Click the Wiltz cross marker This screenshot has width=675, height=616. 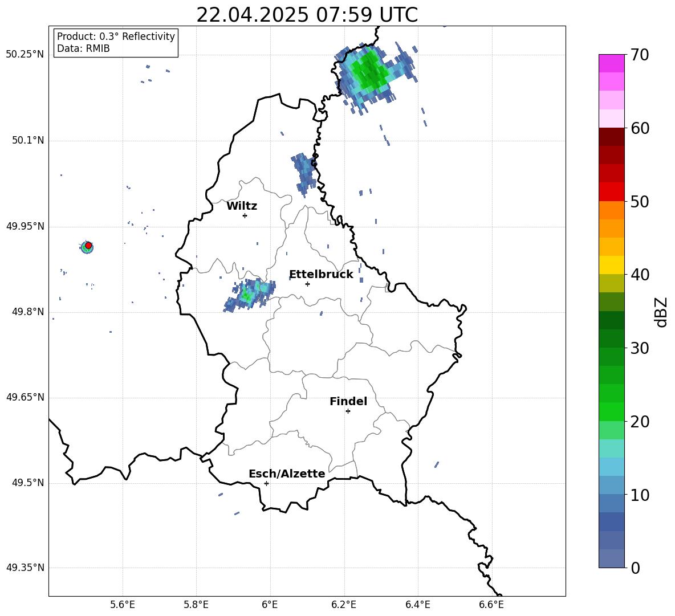pyautogui.click(x=245, y=215)
